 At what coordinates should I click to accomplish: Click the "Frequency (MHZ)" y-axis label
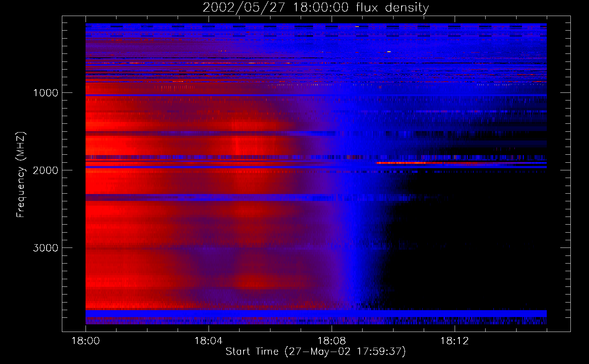[x=21, y=175]
